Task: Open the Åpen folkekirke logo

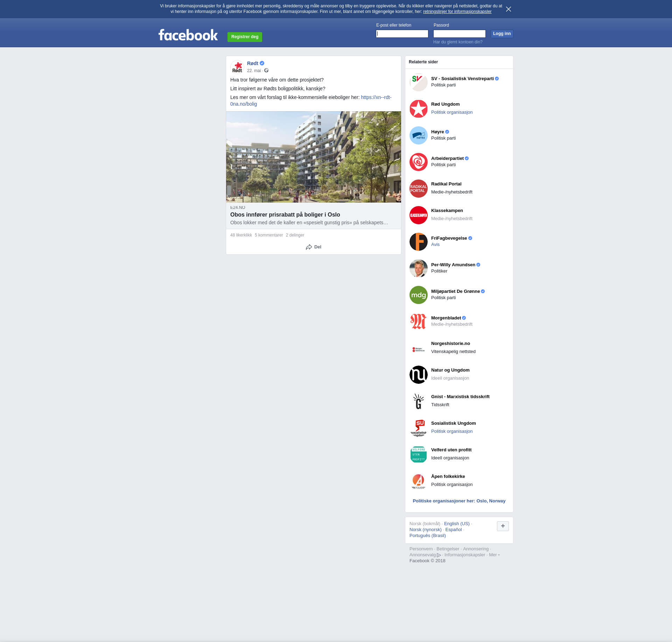Action: point(419,481)
